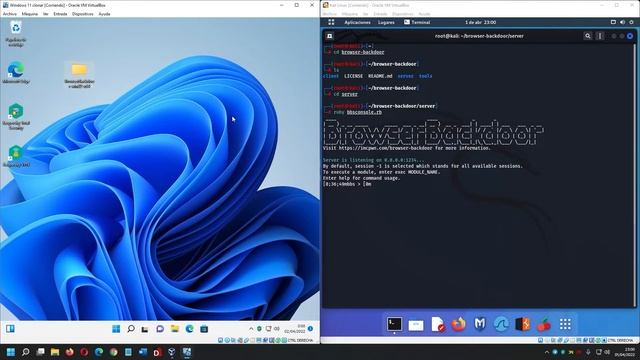This screenshot has height=360, width=640.
Task: Open host Windows Start button
Action: point(11,352)
